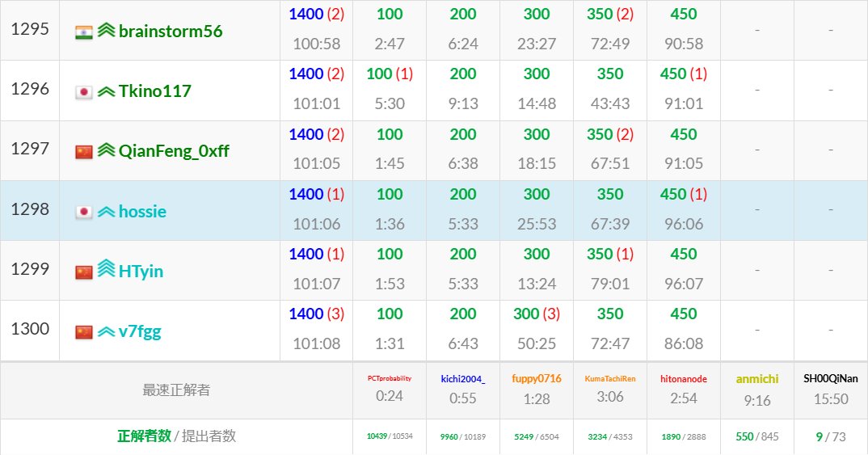Click the green rank chevron beside Tkino117
Image resolution: width=868 pixels, height=455 pixels.
tap(107, 91)
